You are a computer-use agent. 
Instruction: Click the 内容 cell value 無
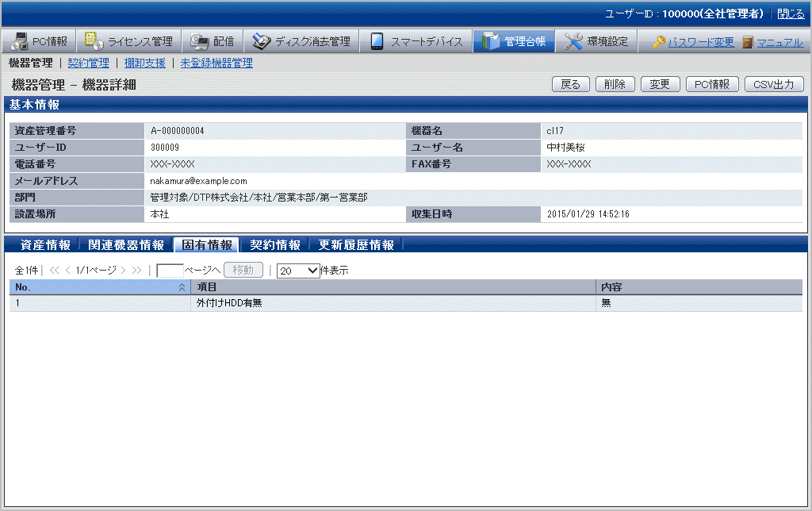point(606,303)
